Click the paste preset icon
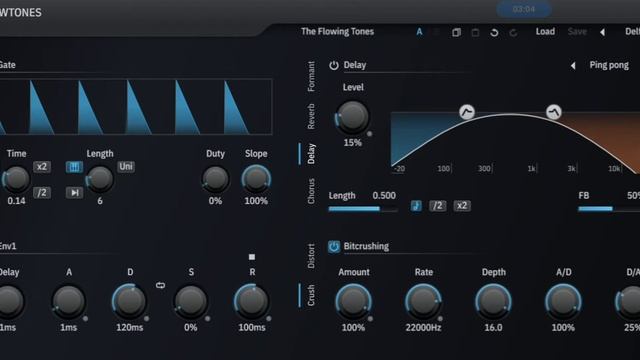 coord(475,32)
